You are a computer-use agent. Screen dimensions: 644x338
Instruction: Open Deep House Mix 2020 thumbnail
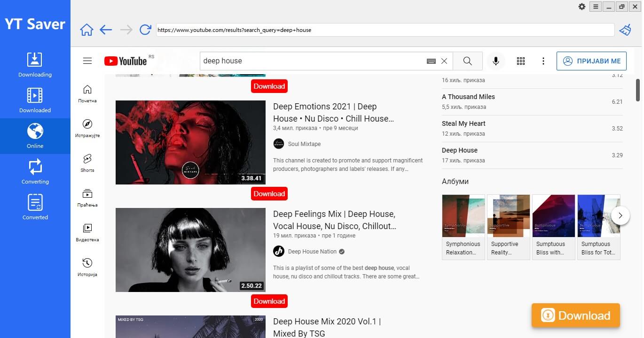[x=190, y=327]
